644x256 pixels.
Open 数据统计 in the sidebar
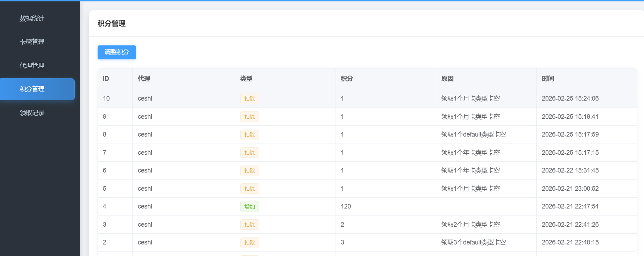coord(32,19)
